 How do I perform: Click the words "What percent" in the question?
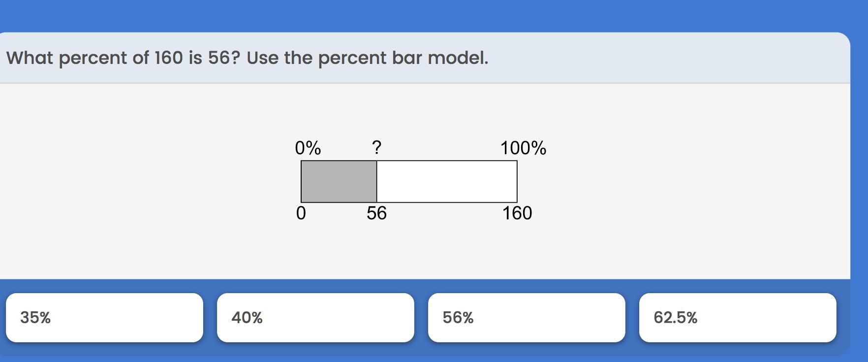[x=67, y=58]
